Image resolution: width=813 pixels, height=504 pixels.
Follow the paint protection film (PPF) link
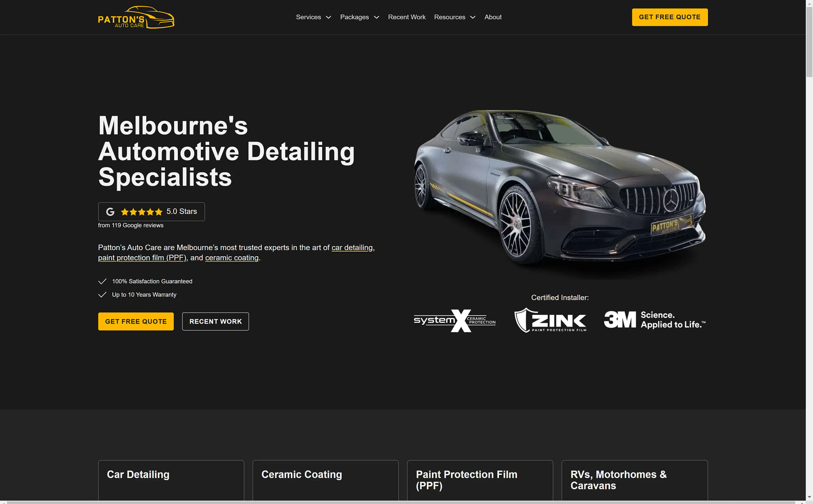[142, 258]
